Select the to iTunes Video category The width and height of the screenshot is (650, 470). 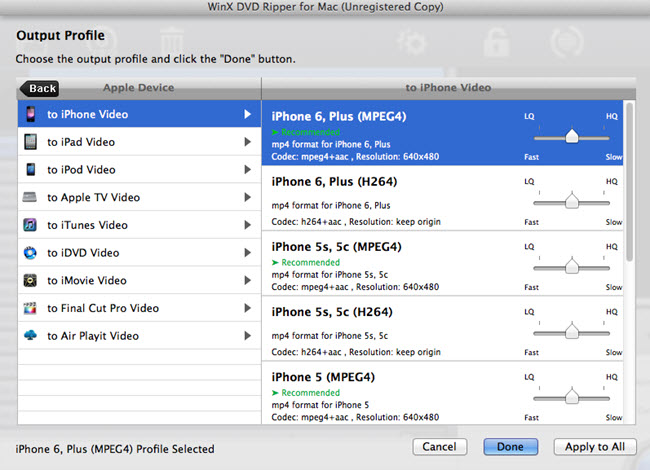point(139,225)
